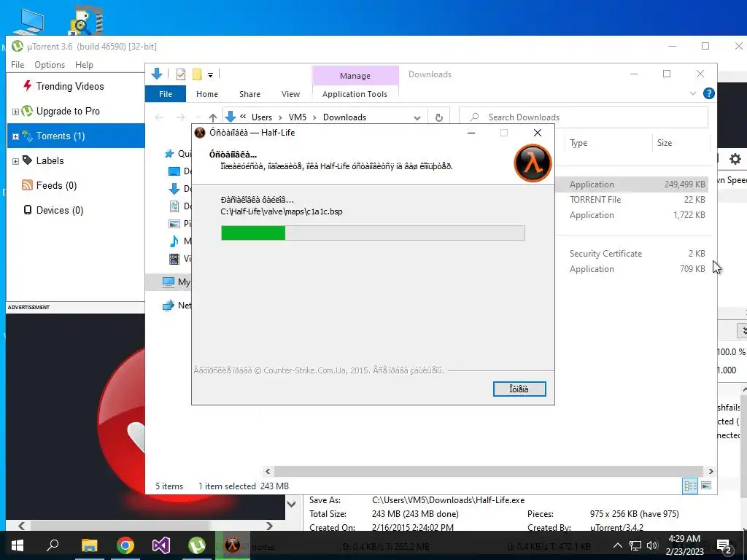Screen dimensions: 747x560
Task: Switch to Large icons view layout icon
Action: pyautogui.click(x=706, y=486)
